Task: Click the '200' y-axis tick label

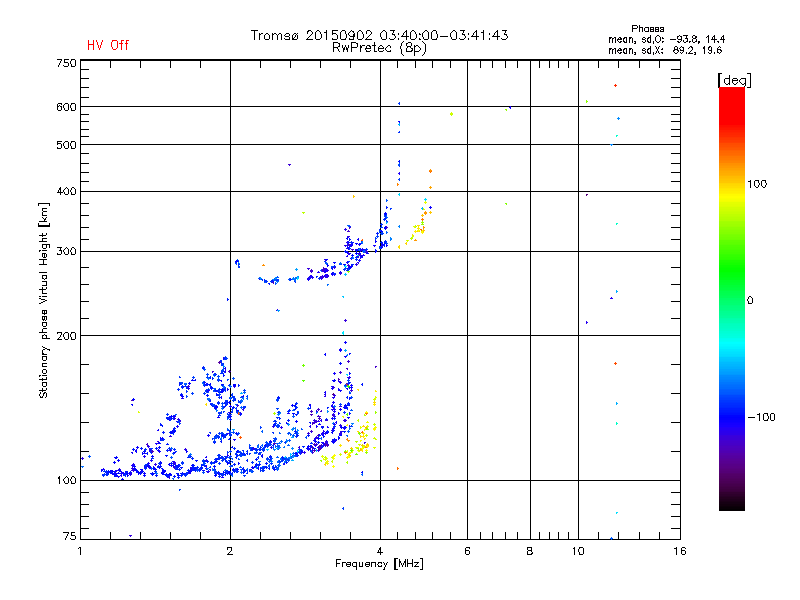Action: click(66, 336)
